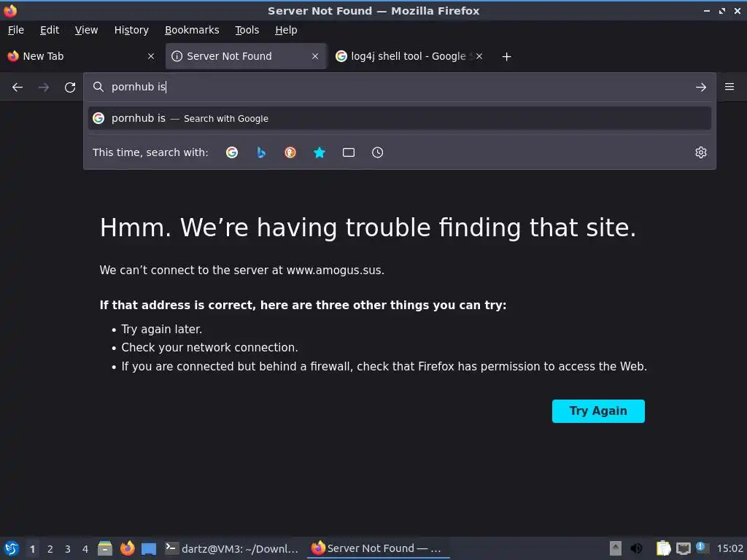This screenshot has width=747, height=560.
Task: Switch to the New Tab tab
Action: coord(80,56)
